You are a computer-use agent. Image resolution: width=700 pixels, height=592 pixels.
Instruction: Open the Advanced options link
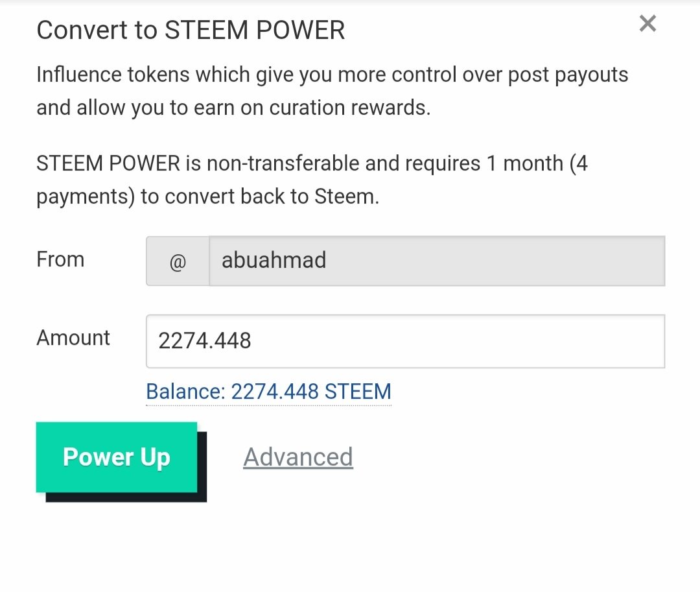[x=298, y=457]
